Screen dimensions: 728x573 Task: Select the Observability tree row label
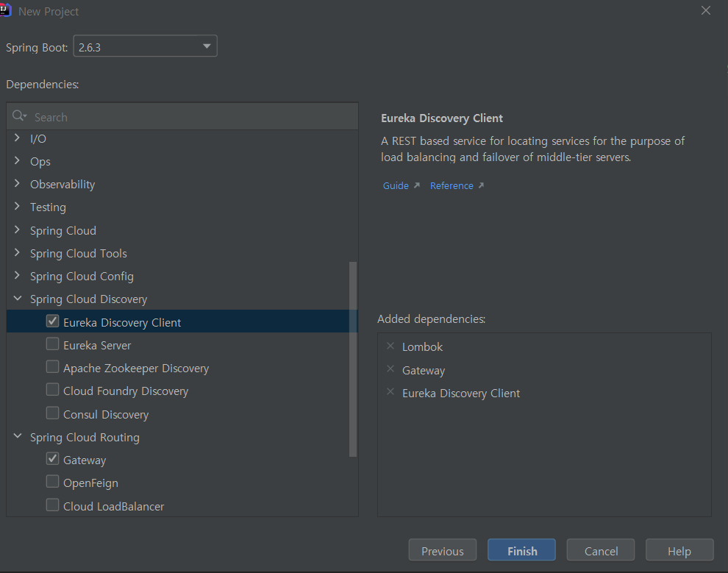click(63, 185)
